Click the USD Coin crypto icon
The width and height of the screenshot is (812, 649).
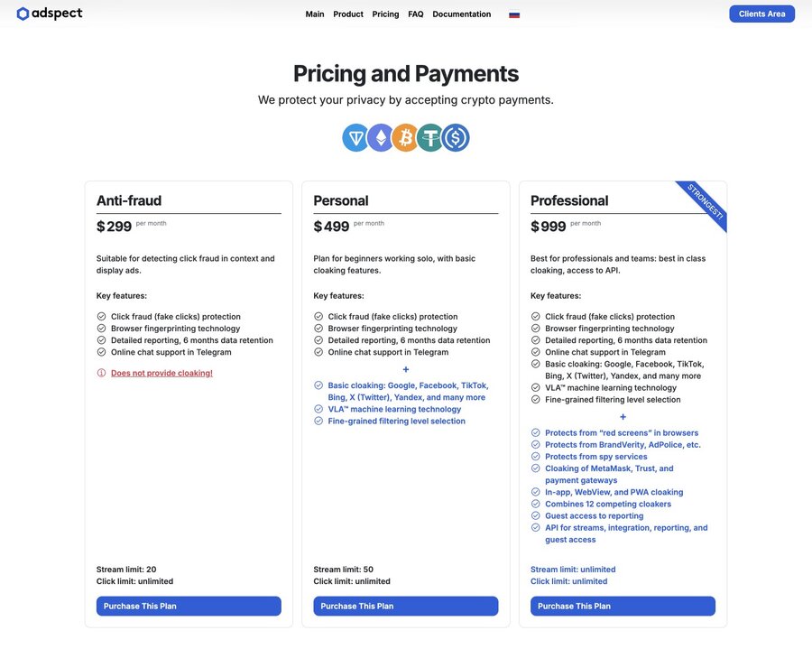(x=456, y=138)
